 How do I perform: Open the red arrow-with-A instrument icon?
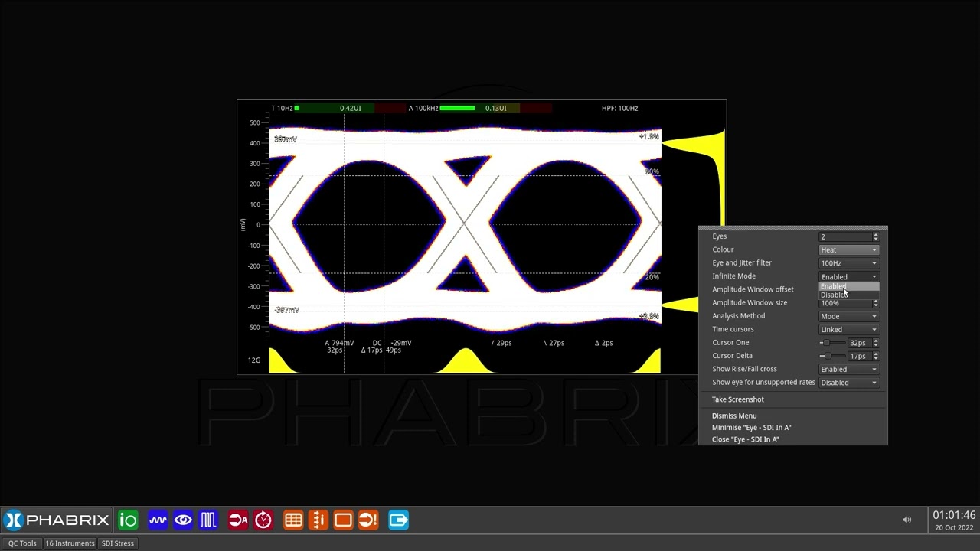coord(238,520)
